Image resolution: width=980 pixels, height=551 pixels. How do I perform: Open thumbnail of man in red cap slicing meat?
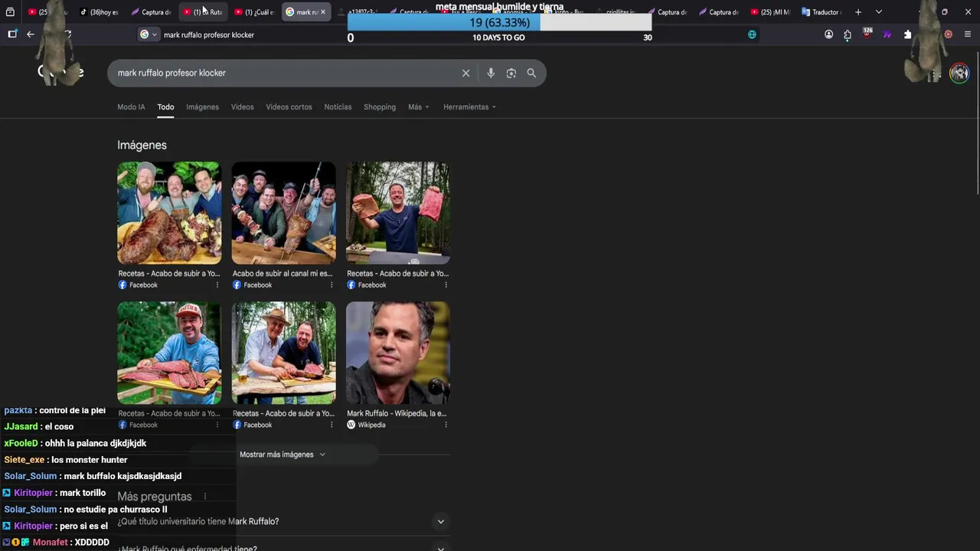tap(169, 353)
